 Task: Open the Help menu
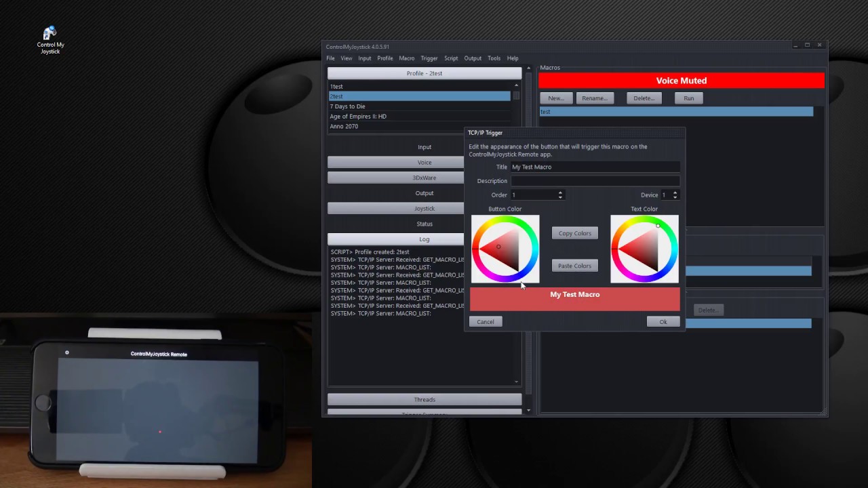pos(513,58)
